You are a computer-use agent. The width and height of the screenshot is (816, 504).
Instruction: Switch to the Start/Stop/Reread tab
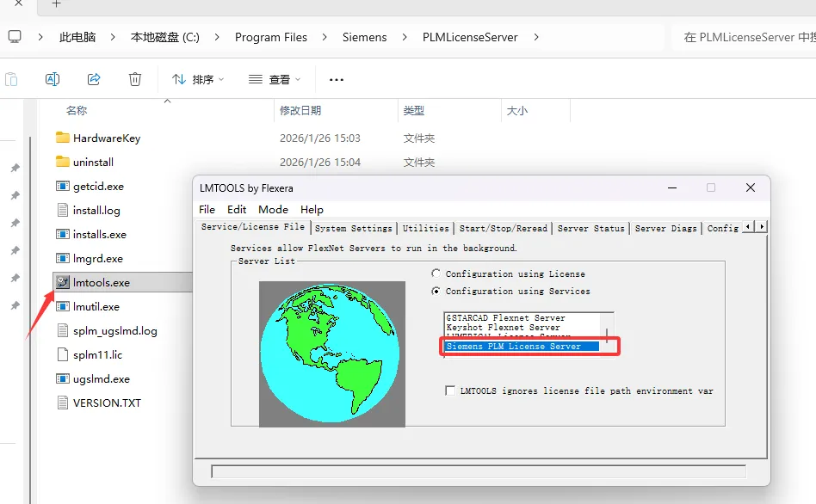point(504,228)
